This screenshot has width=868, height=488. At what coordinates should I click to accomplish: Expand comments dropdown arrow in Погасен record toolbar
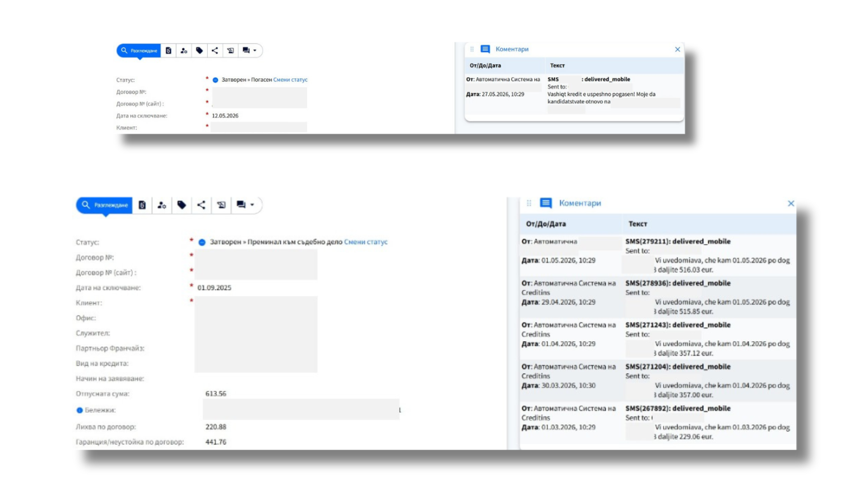pyautogui.click(x=255, y=51)
